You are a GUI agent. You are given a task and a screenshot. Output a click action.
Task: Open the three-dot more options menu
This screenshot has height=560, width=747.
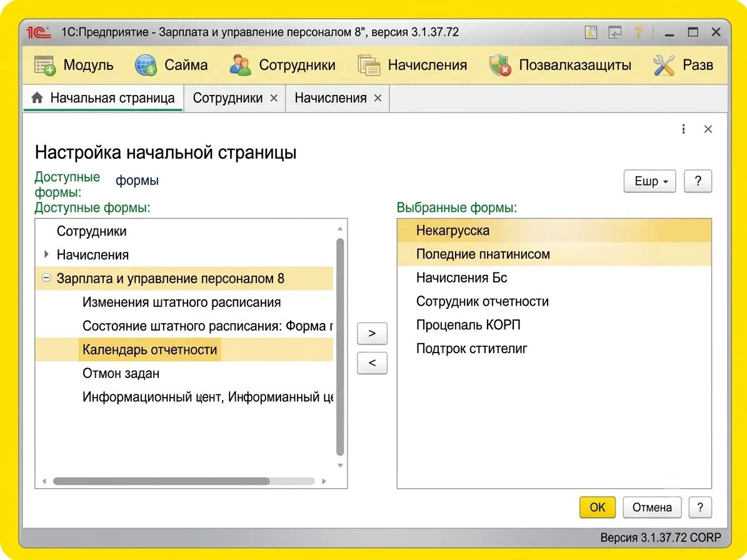(683, 129)
